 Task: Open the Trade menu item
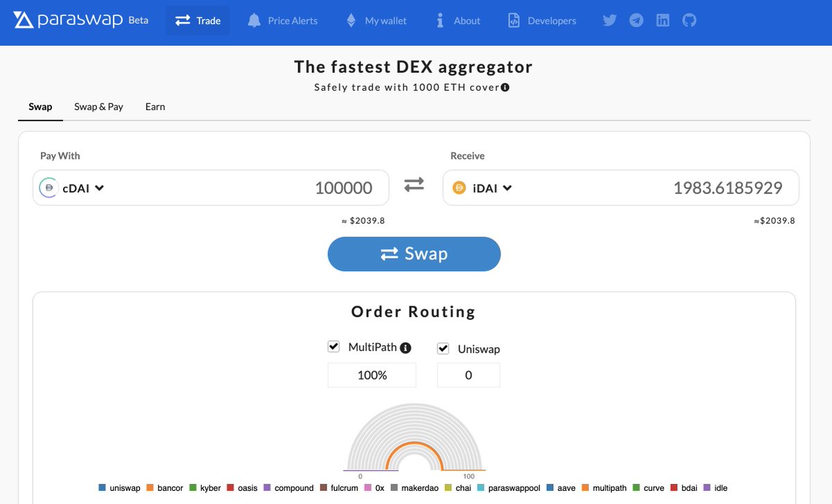tap(198, 20)
